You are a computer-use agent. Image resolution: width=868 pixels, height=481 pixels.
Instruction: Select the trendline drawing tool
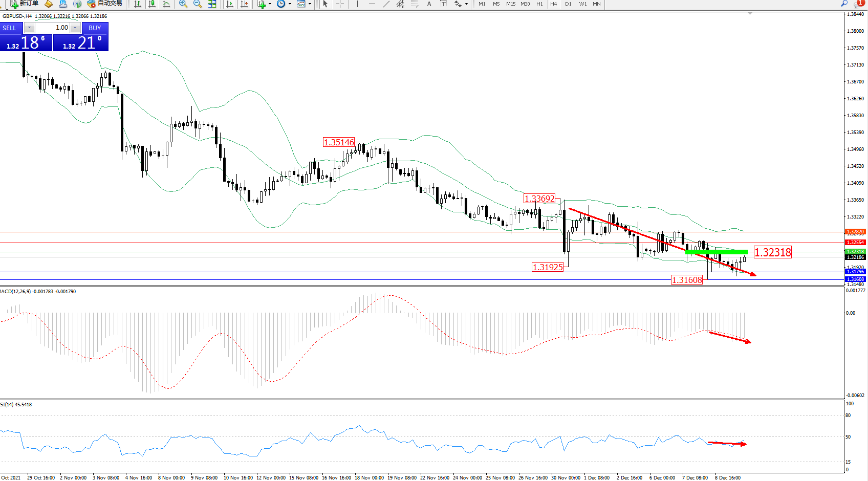386,4
